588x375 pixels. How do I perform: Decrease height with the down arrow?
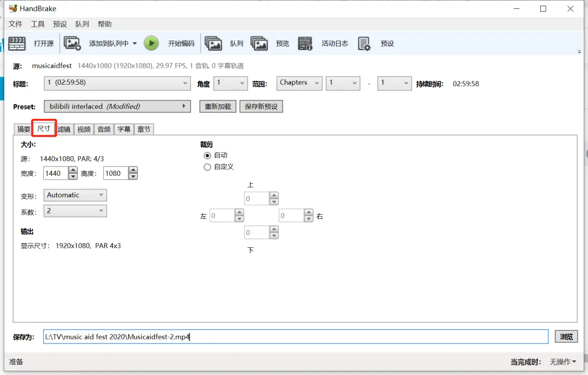133,177
